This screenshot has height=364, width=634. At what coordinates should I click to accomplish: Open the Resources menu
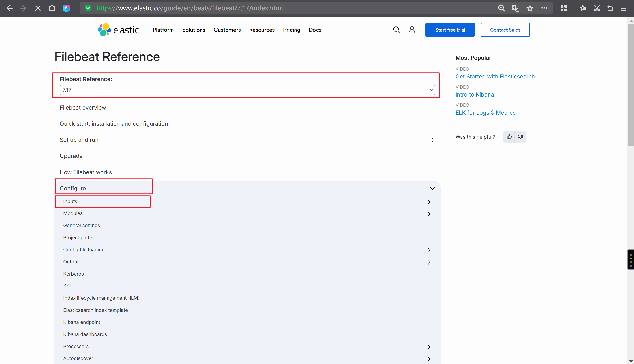pyautogui.click(x=262, y=30)
